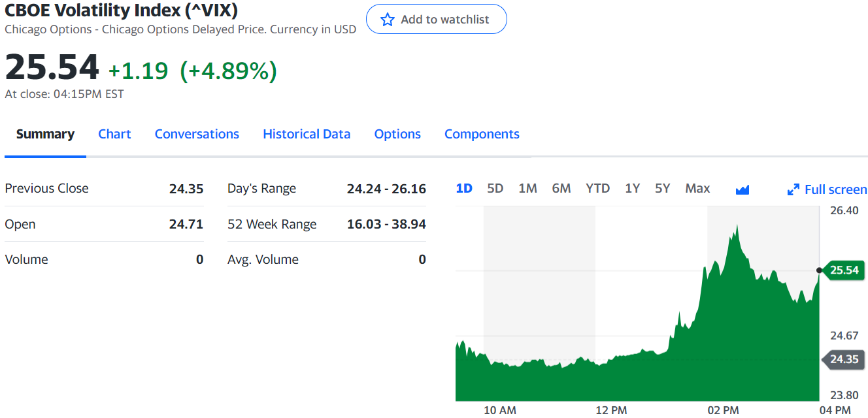Screen dimensions: 868x418
Task: Click the 26.40 y-axis label
Action: coord(844,210)
